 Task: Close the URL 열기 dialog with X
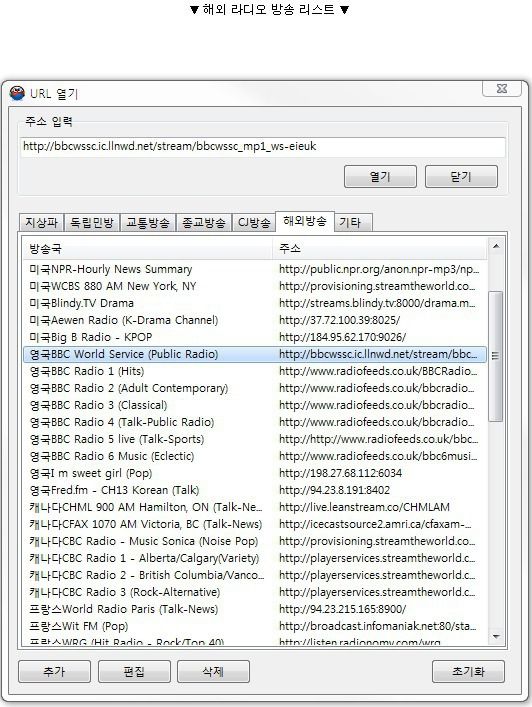(x=502, y=88)
